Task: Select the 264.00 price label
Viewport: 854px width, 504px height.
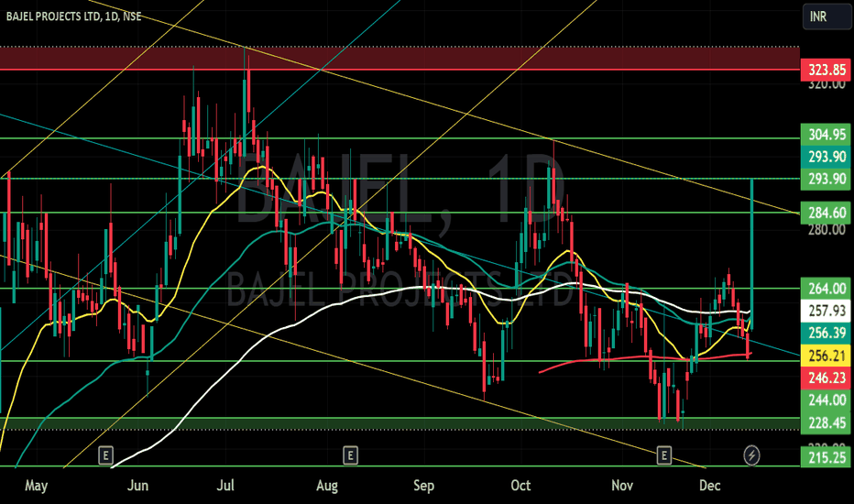Action: pos(826,289)
